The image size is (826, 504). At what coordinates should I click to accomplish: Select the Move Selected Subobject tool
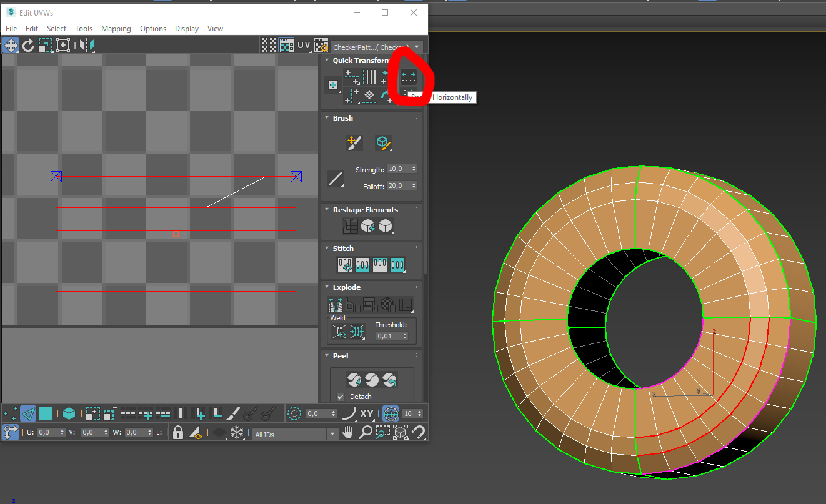tap(11, 45)
